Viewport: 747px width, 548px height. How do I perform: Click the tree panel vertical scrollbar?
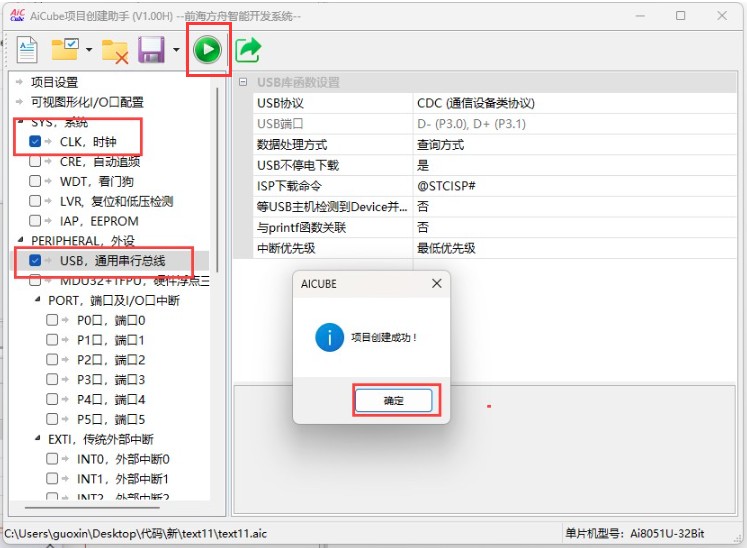click(x=217, y=179)
